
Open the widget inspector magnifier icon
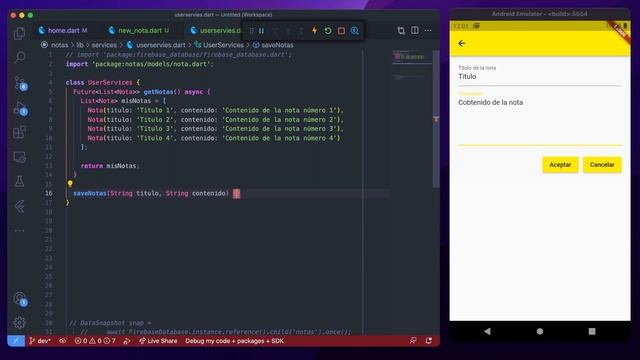pyautogui.click(x=355, y=31)
